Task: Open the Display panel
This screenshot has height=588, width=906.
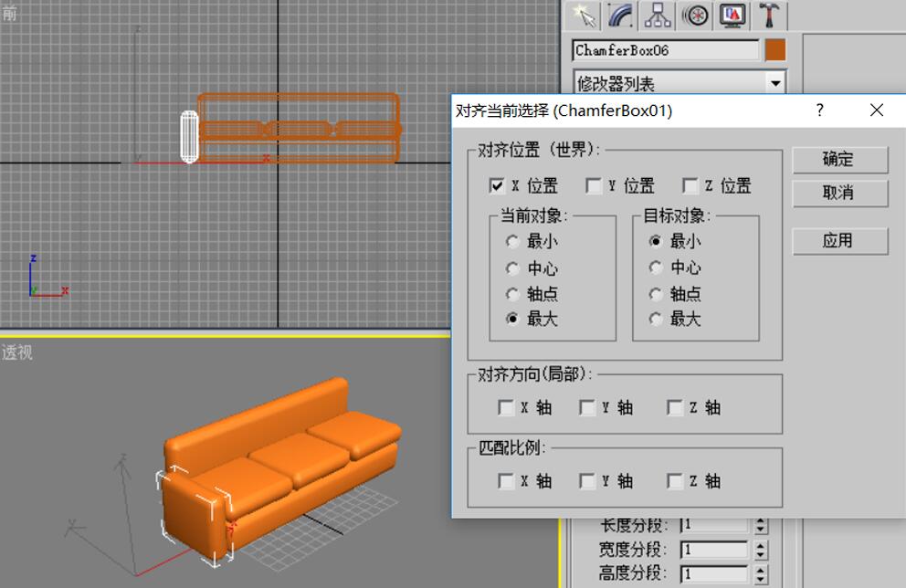Action: point(731,16)
